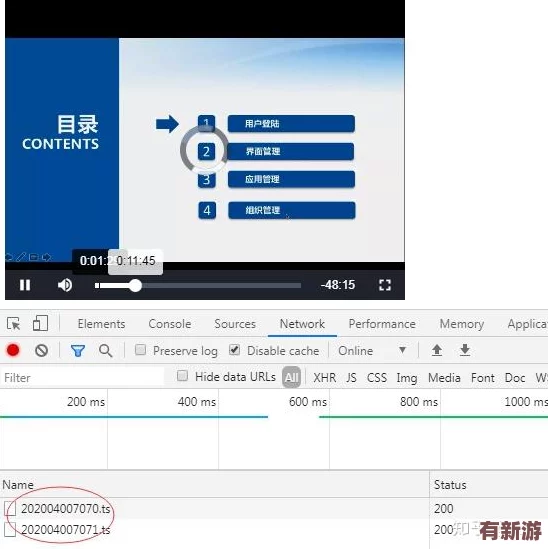Import HAR file upload icon
This screenshot has width=548, height=549.
coord(437,350)
